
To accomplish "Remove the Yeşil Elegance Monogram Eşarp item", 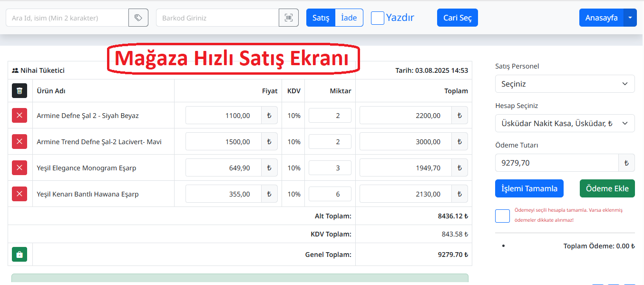I will pyautogui.click(x=20, y=167).
